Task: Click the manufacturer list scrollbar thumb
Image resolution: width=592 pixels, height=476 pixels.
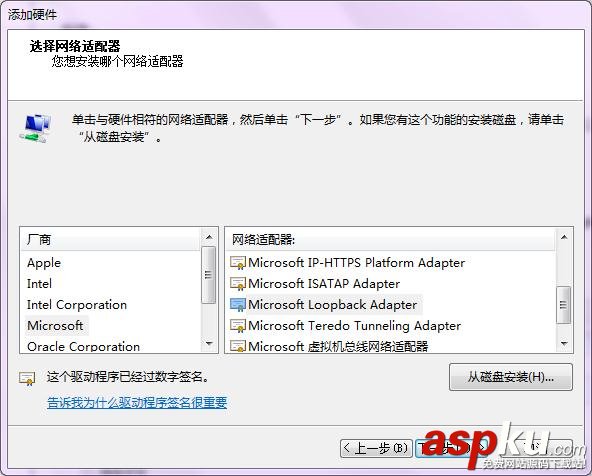Action: point(208,275)
